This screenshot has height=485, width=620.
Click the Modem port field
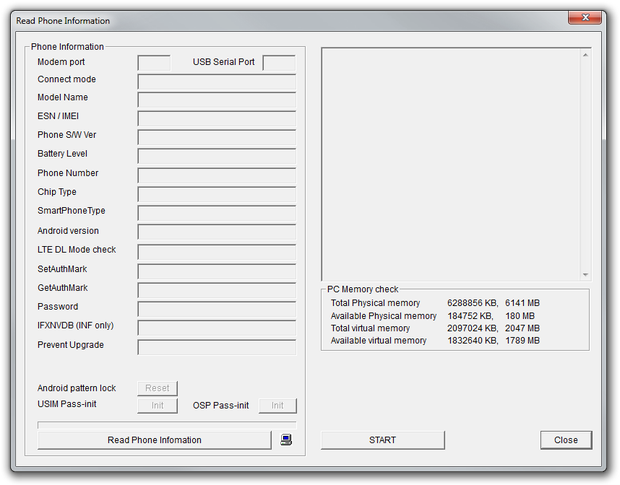[x=154, y=63]
